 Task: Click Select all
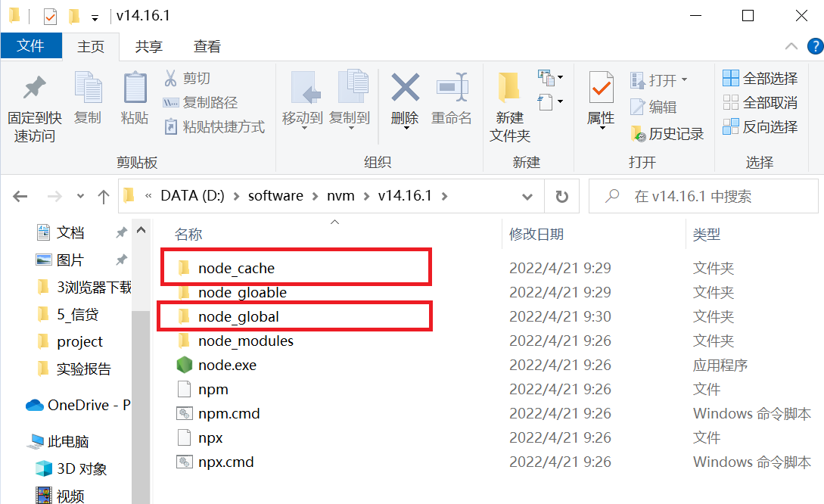pos(760,78)
